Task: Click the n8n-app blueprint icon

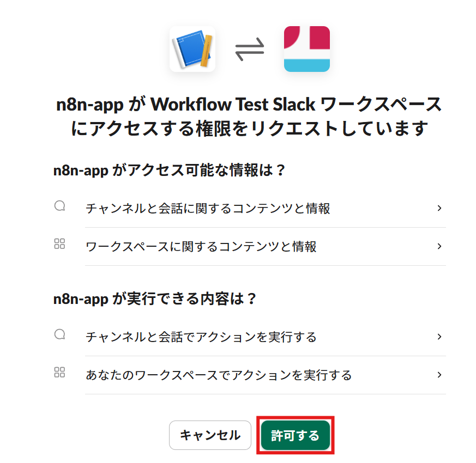Action: 192,49
